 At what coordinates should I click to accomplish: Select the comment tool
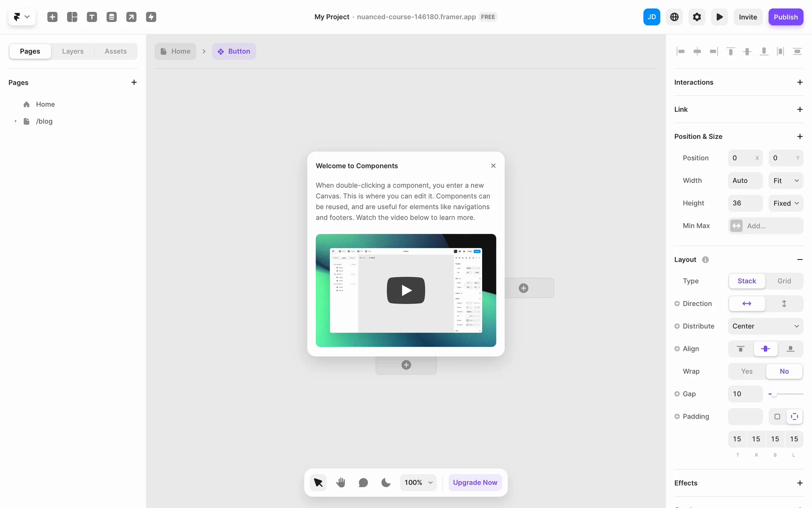tap(363, 483)
